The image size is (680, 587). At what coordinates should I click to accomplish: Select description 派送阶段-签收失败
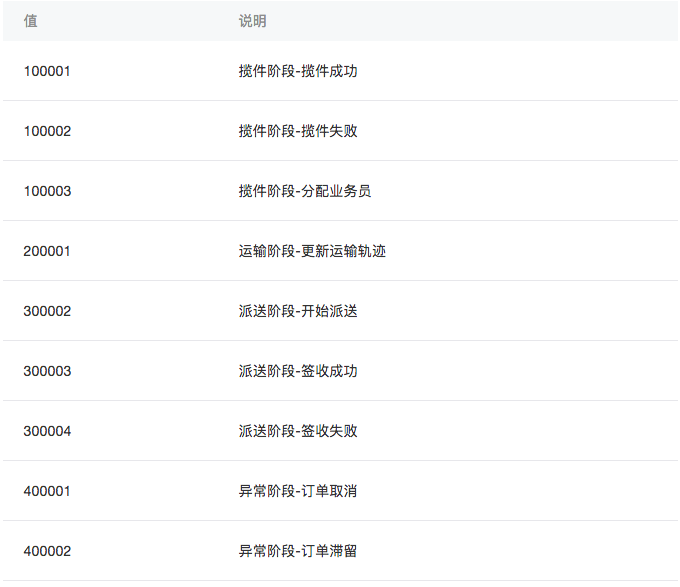click(298, 431)
